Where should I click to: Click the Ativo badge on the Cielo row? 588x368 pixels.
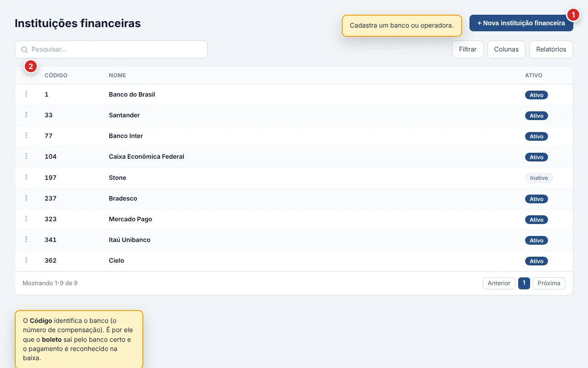coord(537,261)
